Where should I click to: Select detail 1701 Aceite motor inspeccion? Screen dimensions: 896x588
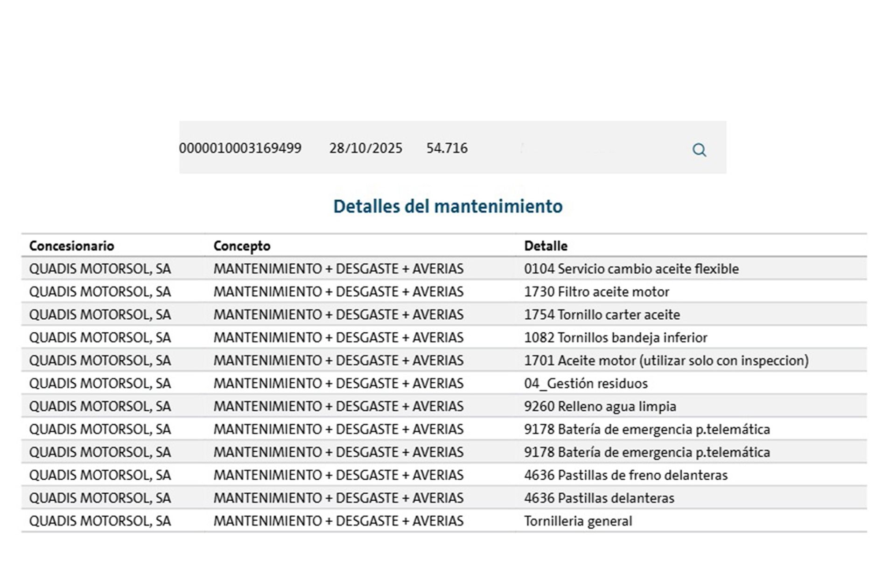coord(666,360)
